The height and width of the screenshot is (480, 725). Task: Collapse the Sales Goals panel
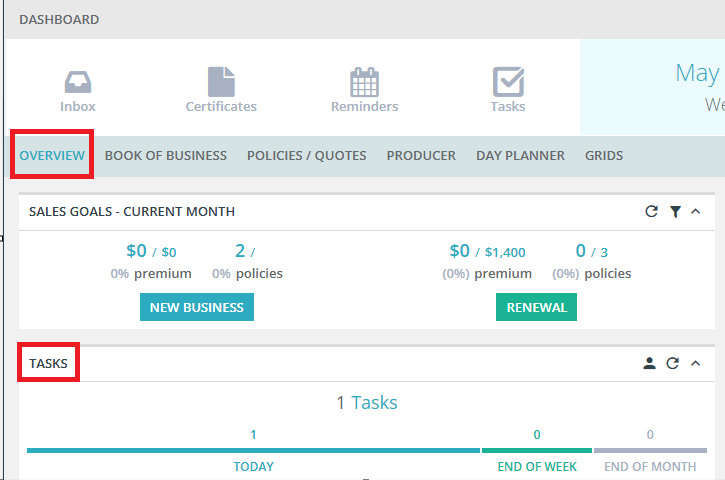point(695,211)
